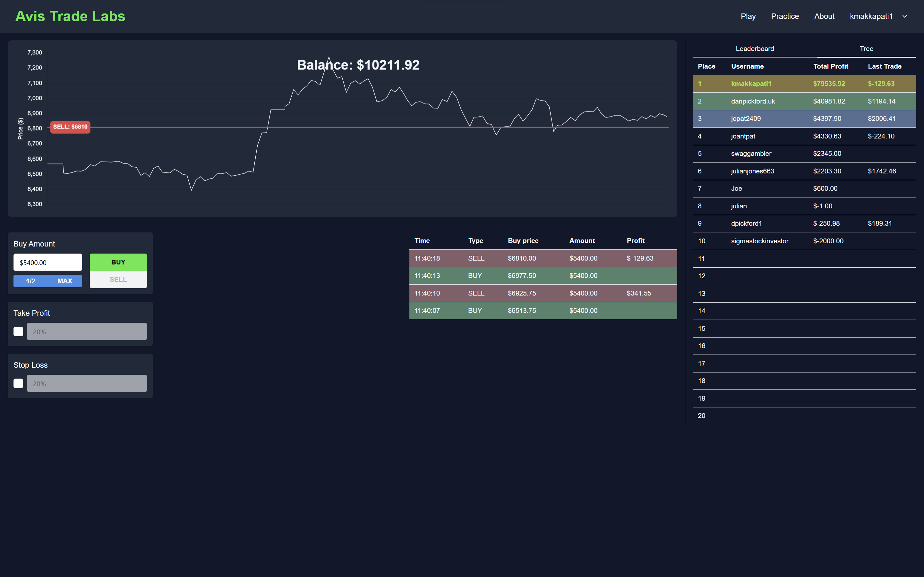Click the Avis Trade Labs logo
This screenshot has height=577, width=924.
tap(70, 16)
